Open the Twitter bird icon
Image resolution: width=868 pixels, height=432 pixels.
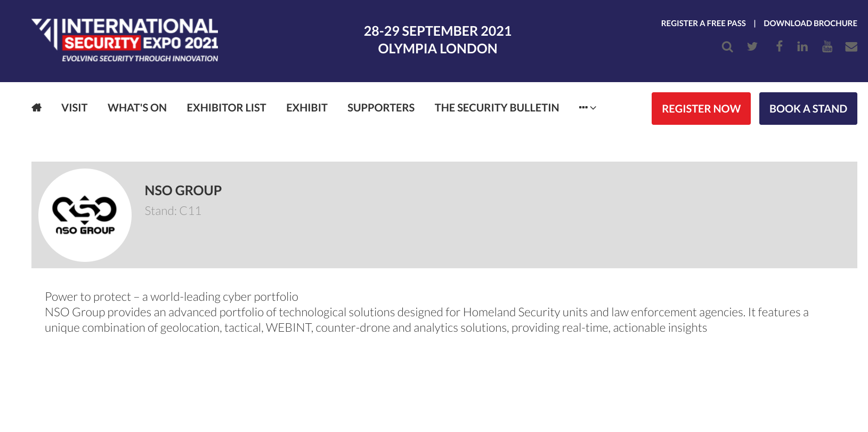pos(752,46)
